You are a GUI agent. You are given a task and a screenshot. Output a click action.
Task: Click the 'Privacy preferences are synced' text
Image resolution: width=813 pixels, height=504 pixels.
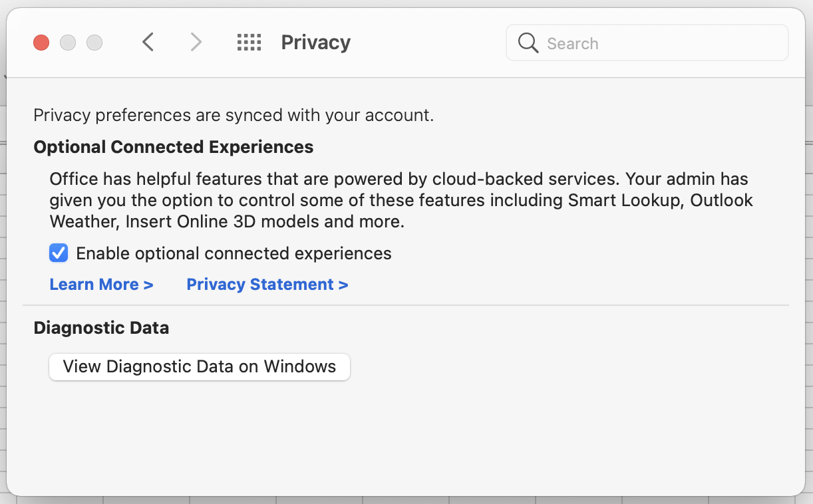pos(234,116)
